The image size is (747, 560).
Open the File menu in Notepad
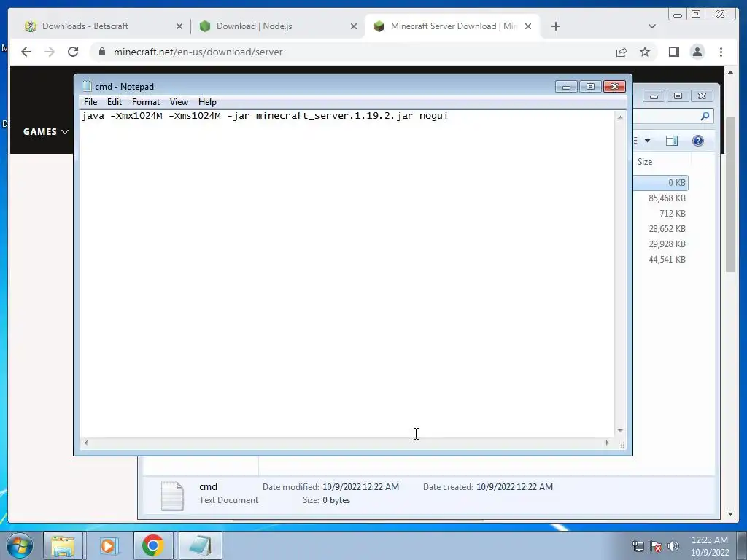click(90, 102)
